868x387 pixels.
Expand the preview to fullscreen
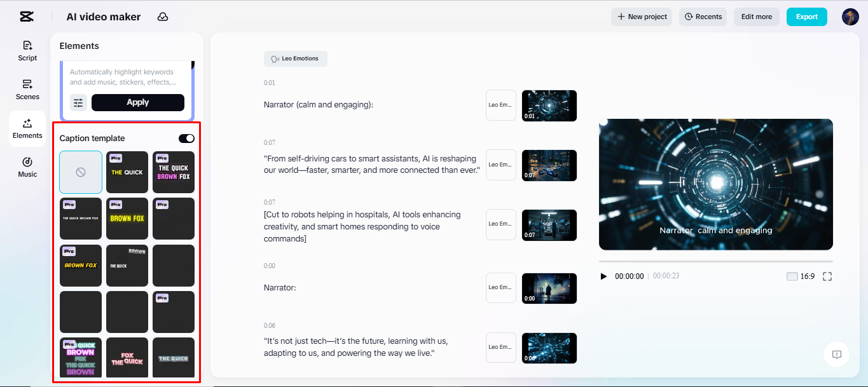click(x=827, y=276)
